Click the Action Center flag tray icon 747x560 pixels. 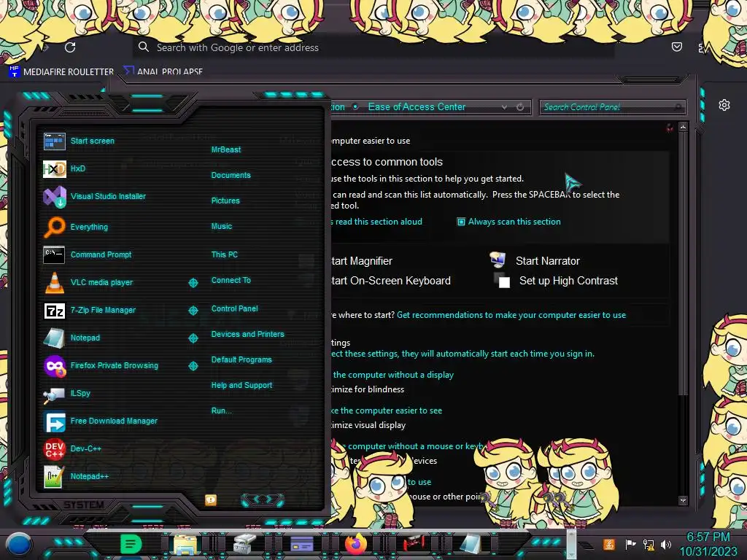coord(630,544)
